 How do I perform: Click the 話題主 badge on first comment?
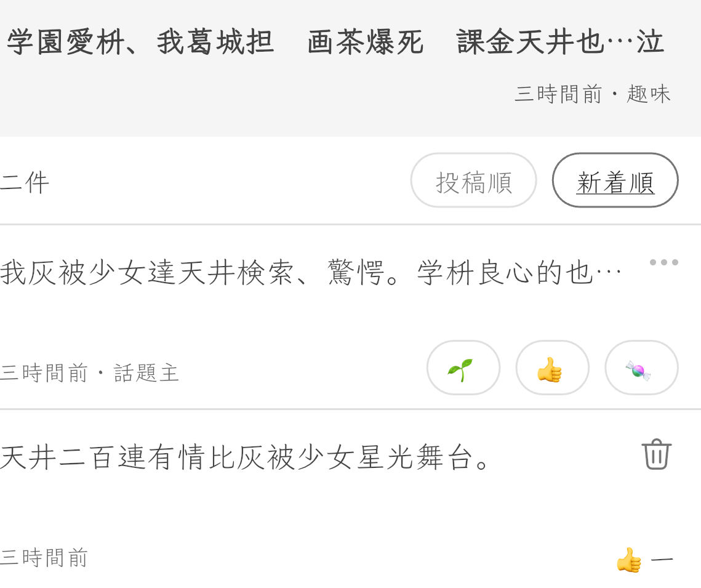(x=146, y=373)
